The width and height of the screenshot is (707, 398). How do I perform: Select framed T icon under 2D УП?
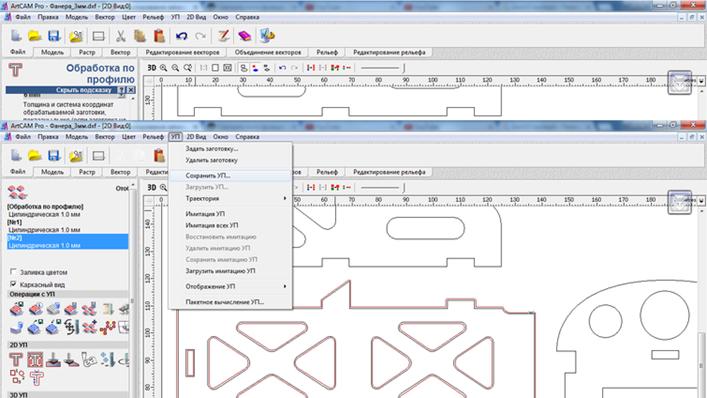(x=35, y=359)
